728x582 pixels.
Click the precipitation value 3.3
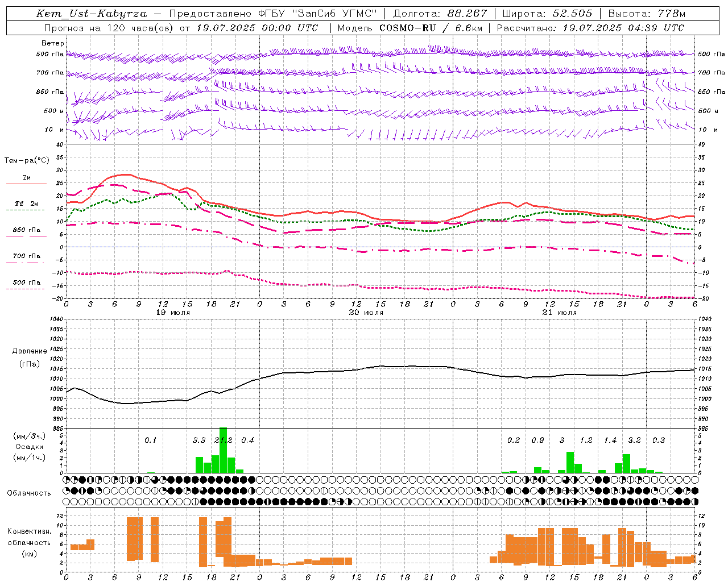199,440
